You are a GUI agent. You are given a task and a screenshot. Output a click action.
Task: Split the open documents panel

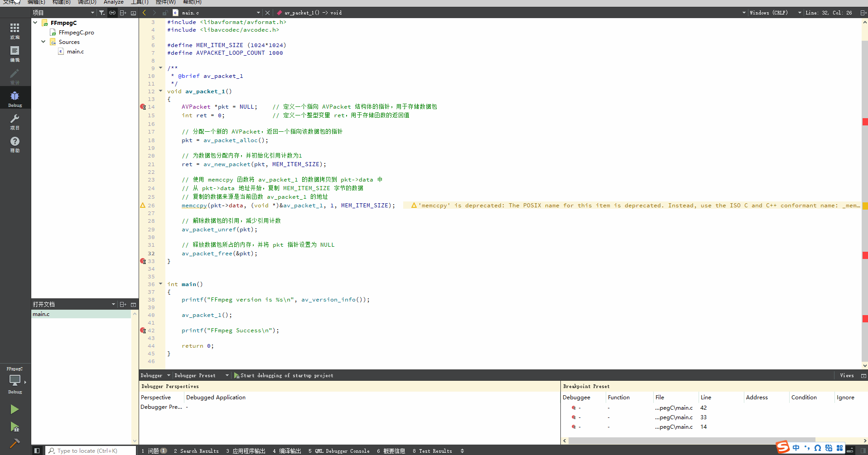pyautogui.click(x=123, y=304)
